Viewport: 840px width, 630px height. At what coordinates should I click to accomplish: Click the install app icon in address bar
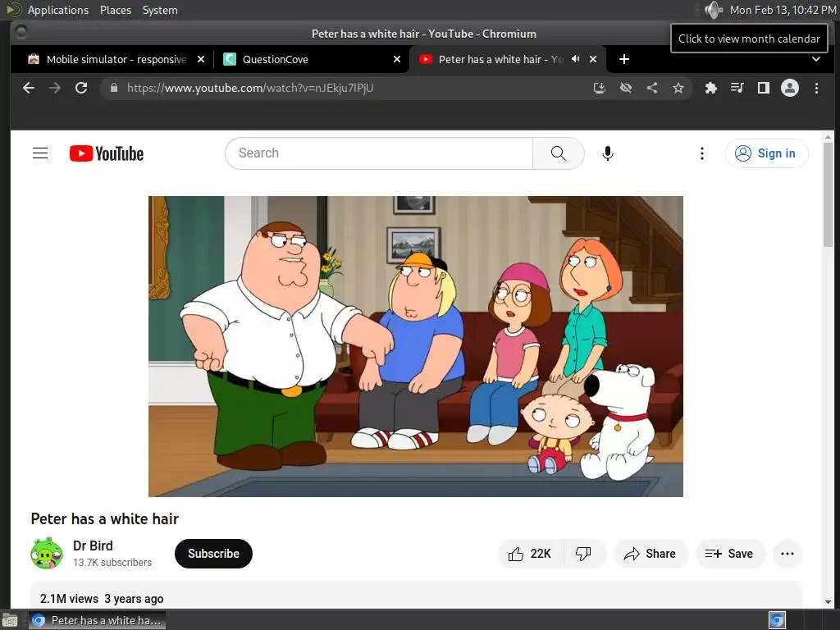(x=600, y=88)
